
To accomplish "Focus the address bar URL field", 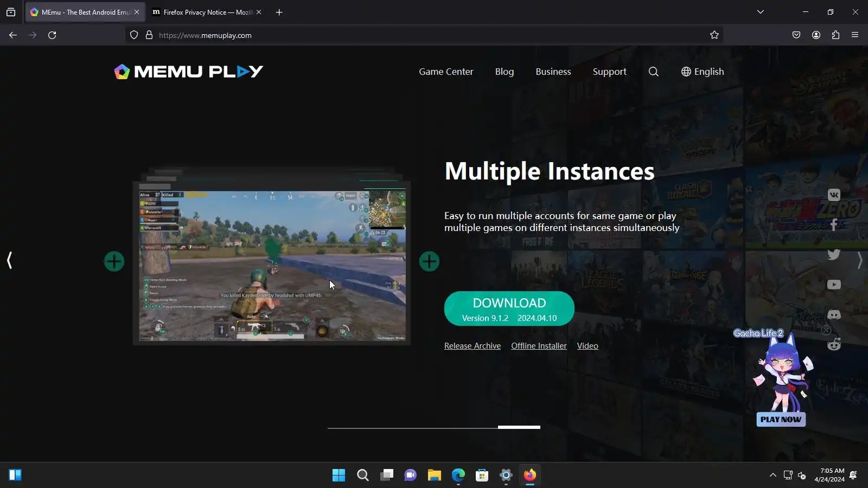I will [423, 35].
